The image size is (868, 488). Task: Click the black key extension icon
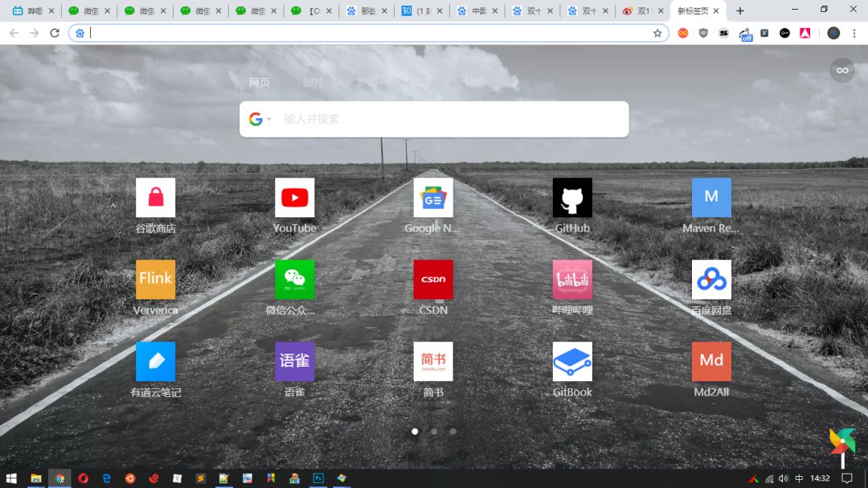(784, 33)
